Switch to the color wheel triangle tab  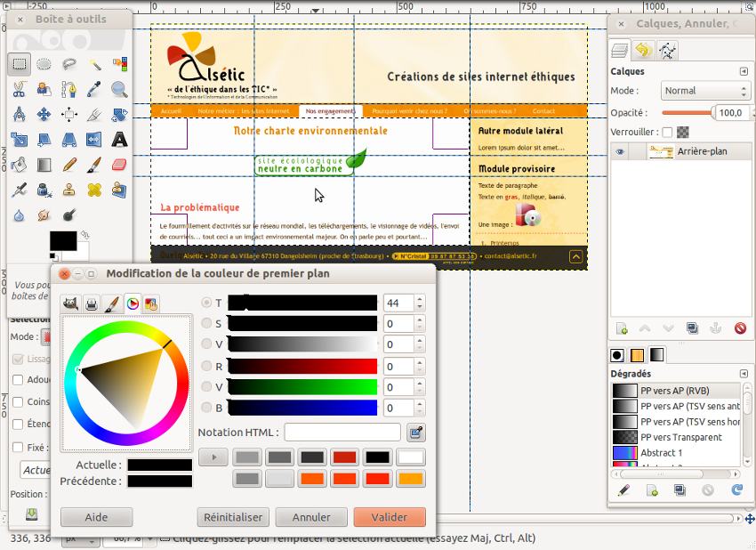click(132, 303)
